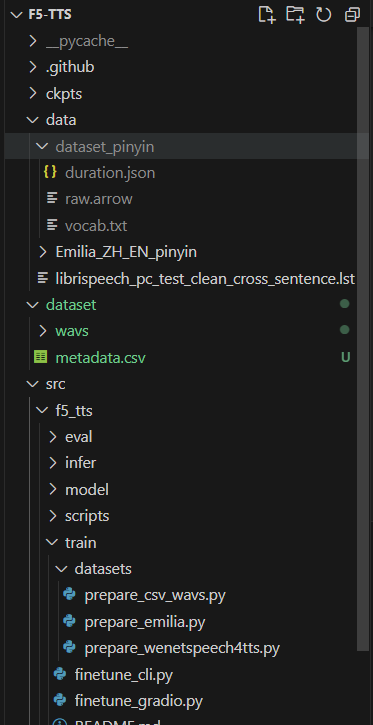Click the green git status dot on dataset
This screenshot has width=373, height=725.
[x=344, y=304]
